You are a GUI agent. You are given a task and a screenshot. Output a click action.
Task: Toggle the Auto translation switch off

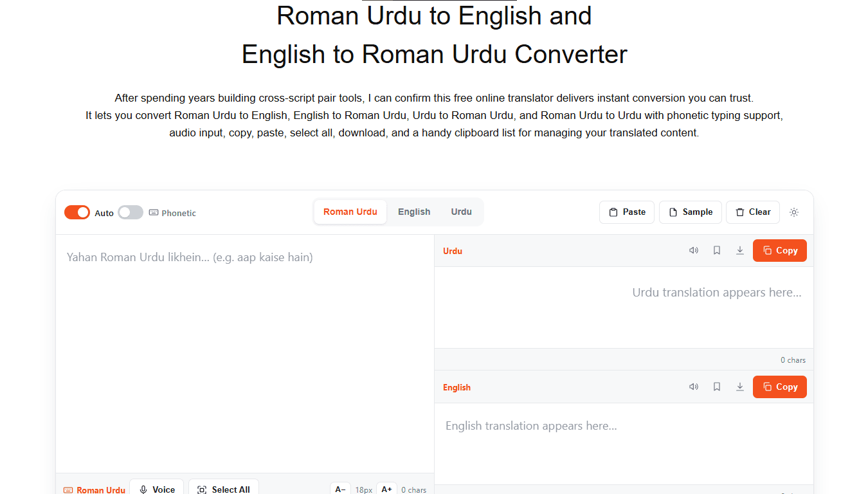(x=77, y=212)
